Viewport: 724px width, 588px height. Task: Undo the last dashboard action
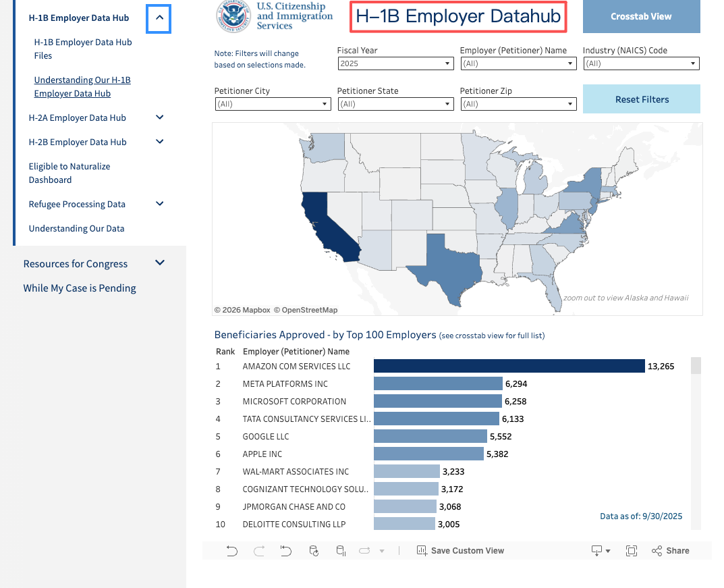232,550
